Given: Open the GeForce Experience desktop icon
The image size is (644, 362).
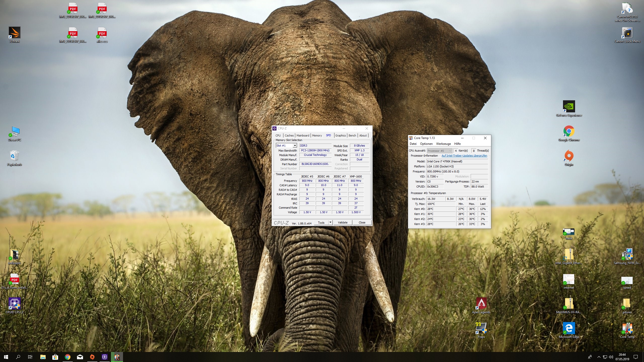Looking at the screenshot, I should coord(569,107).
